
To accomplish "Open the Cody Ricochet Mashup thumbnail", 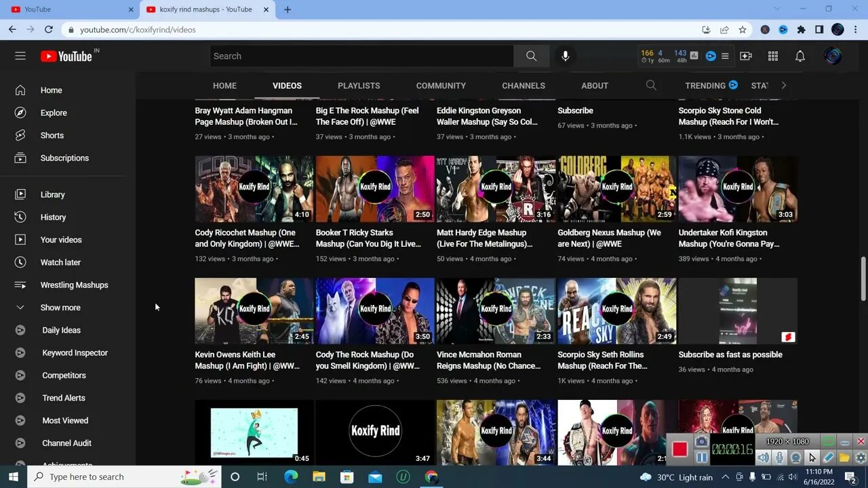I will click(x=254, y=189).
